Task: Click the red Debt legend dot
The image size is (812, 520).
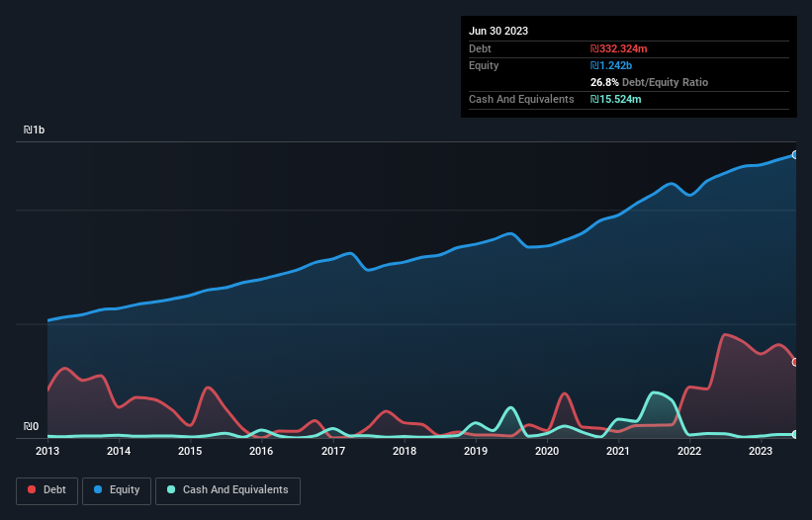Action: coord(32,489)
